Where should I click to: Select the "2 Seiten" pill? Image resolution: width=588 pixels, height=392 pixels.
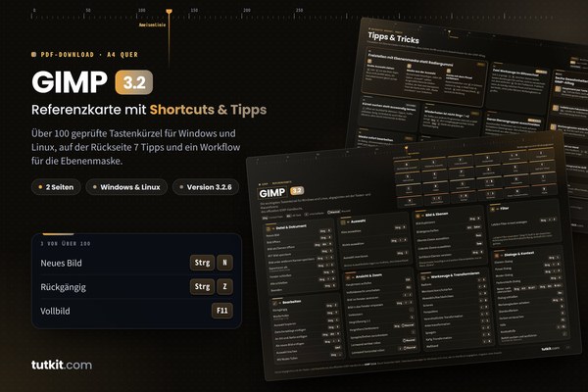click(x=56, y=187)
